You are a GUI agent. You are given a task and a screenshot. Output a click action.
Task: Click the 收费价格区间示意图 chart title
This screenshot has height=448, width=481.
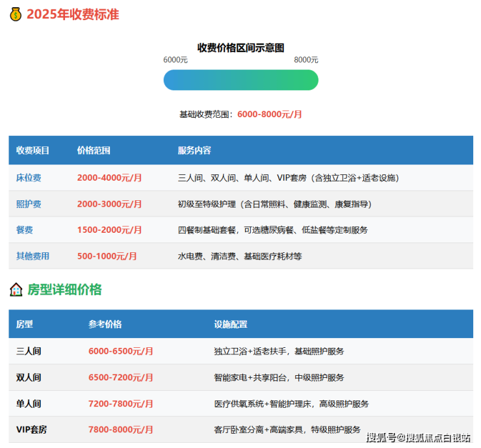pos(240,47)
